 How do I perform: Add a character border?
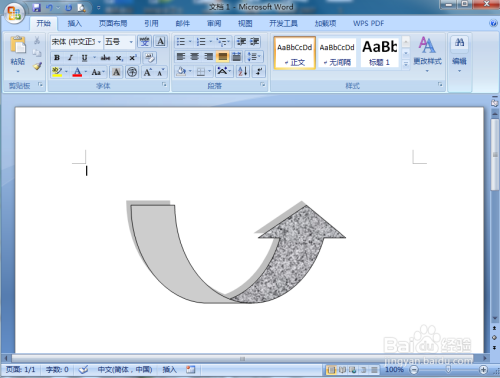(x=161, y=42)
